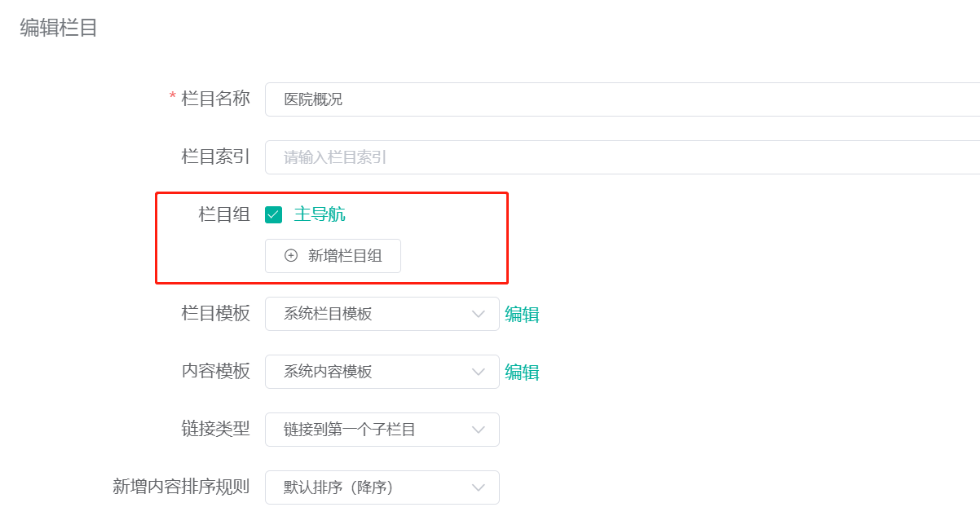
Task: Select the 医院概况 text in the name field
Action: coord(312,99)
